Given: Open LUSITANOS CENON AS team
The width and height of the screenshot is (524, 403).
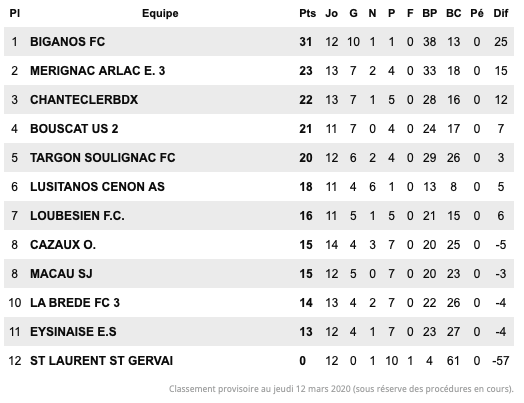Looking at the screenshot, I should pos(97,186).
